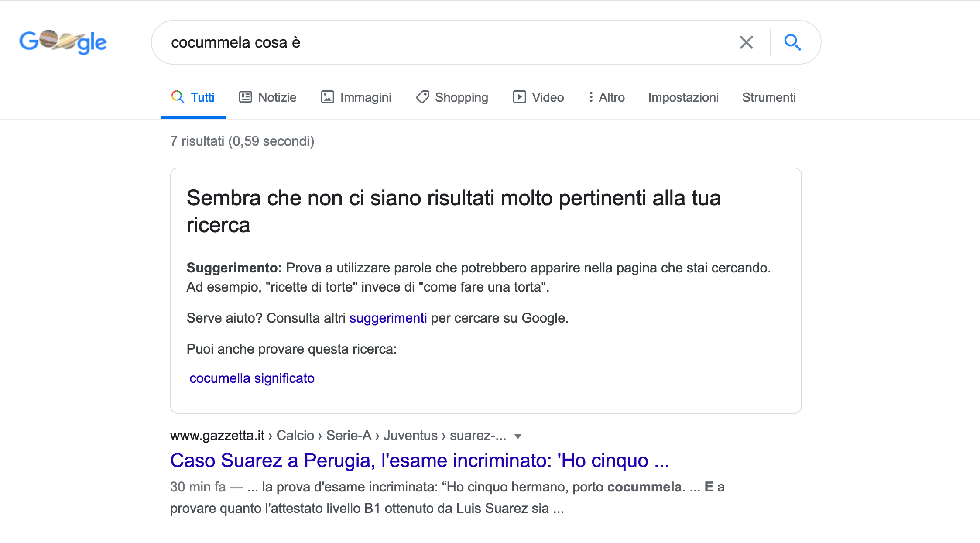The width and height of the screenshot is (980, 543).
Task: Open the Immagini tab
Action: coord(356,97)
